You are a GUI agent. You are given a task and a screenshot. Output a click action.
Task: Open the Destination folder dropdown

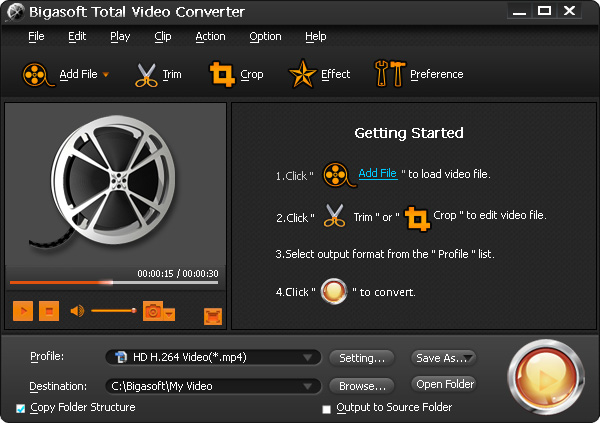[213, 386]
